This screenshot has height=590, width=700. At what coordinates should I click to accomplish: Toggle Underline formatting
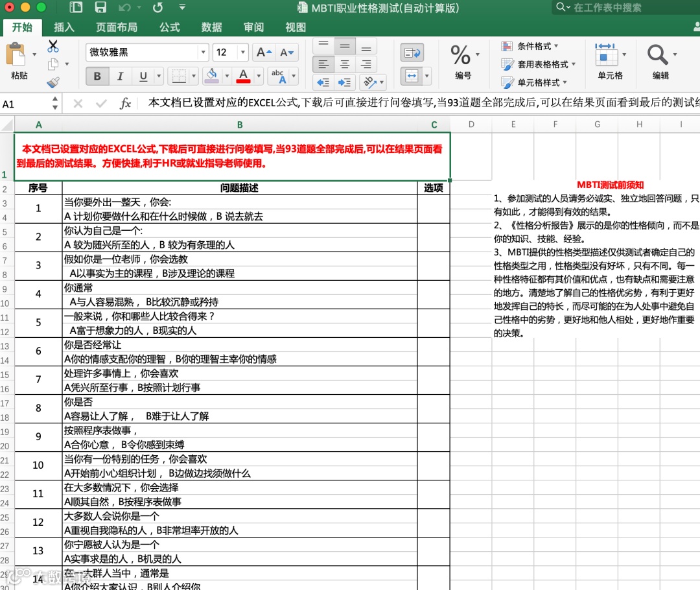click(143, 77)
